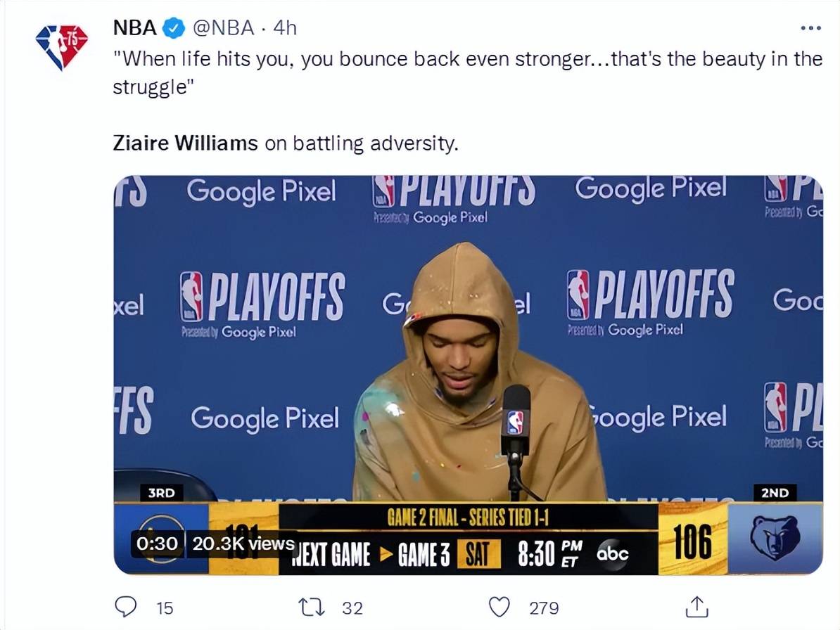Visit the @NBA handle link
Image resolution: width=840 pixels, height=630 pixels.
(x=224, y=28)
